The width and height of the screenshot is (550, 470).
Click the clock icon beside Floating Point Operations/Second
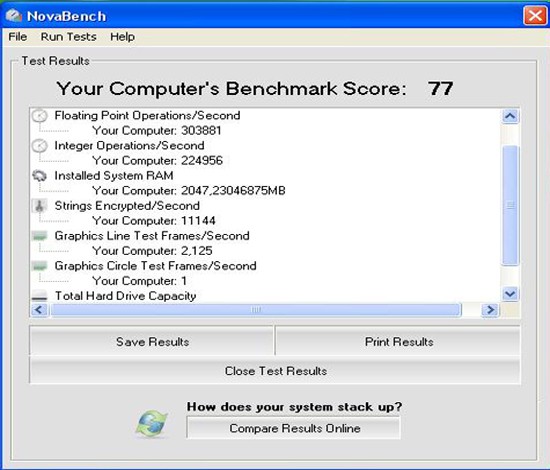(40, 116)
